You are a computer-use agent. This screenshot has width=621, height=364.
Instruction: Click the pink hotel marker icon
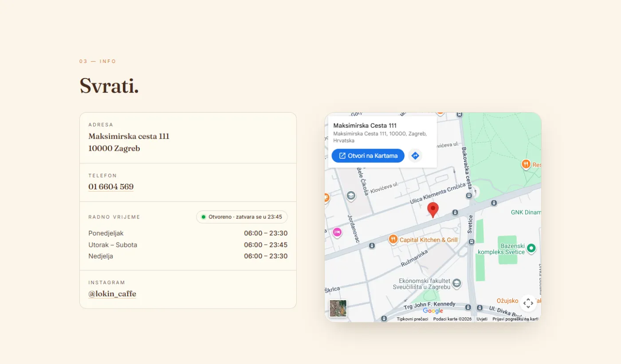coord(337,232)
